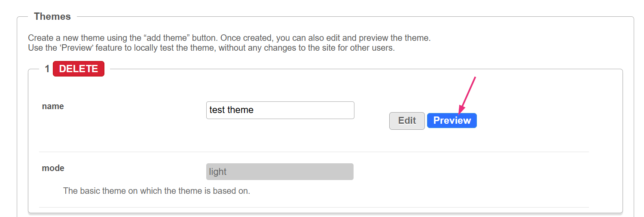Viewport: 644px width, 217px height.
Task: Click the divider line below mode description
Action: pyautogui.click(x=314, y=207)
